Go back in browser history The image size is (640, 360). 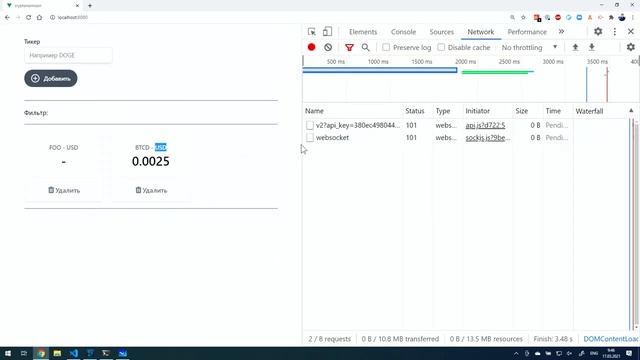7,18
